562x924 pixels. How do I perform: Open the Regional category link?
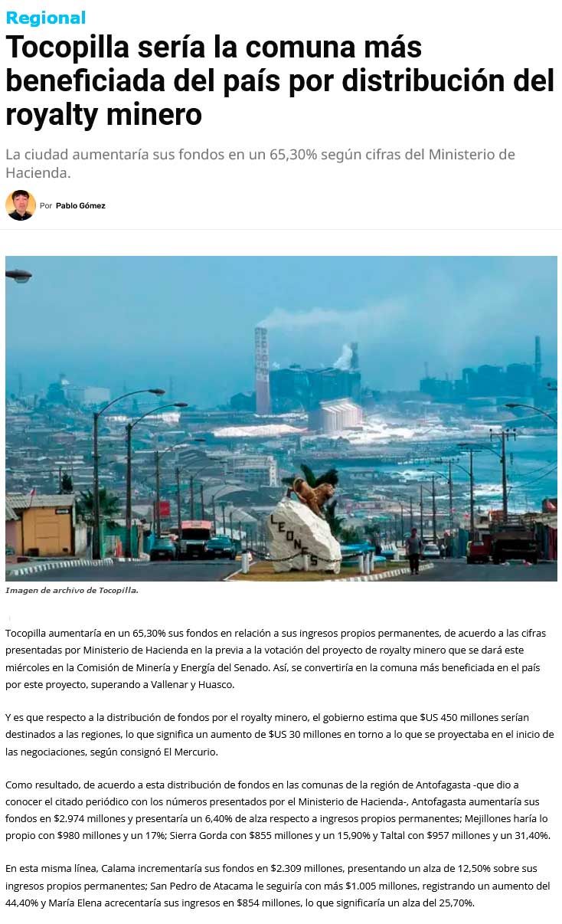click(45, 17)
